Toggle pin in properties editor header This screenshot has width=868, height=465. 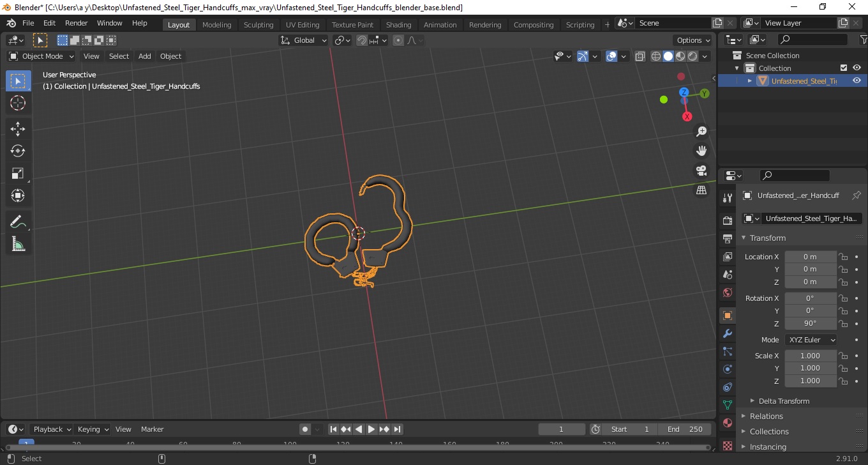(857, 195)
